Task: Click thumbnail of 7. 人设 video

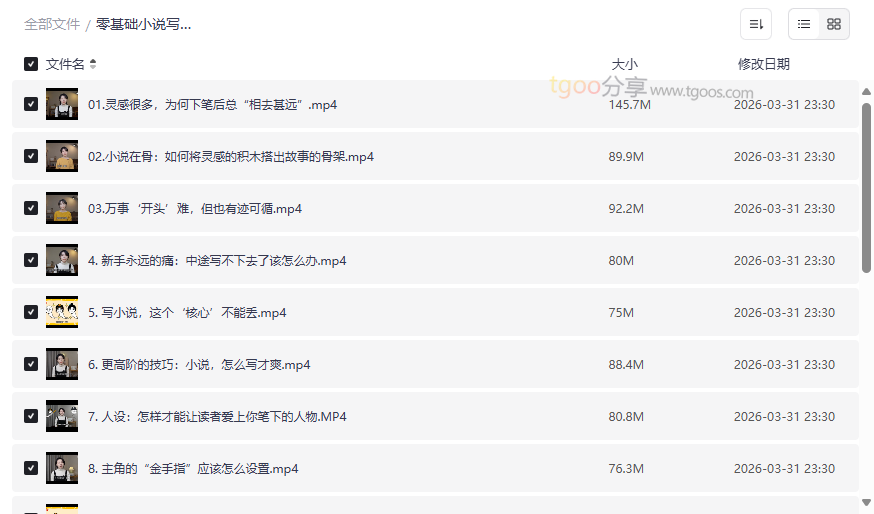Action: click(62, 416)
